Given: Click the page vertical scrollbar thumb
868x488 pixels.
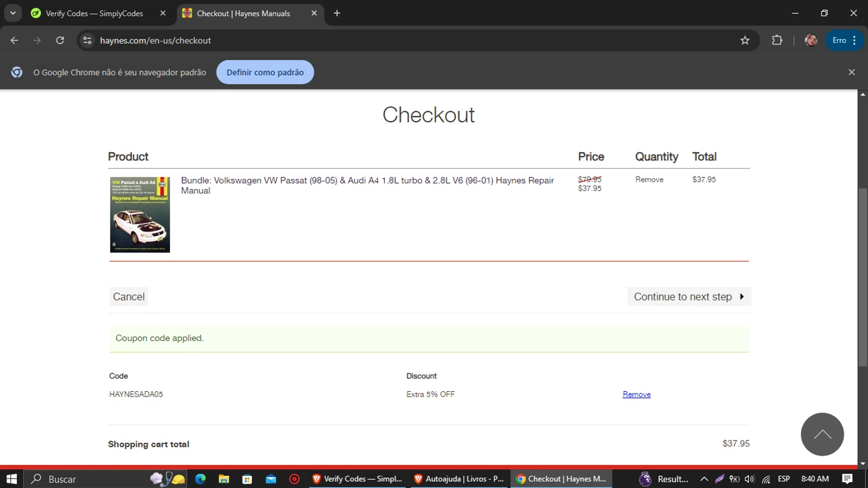Looking at the screenshot, I should point(863,277).
